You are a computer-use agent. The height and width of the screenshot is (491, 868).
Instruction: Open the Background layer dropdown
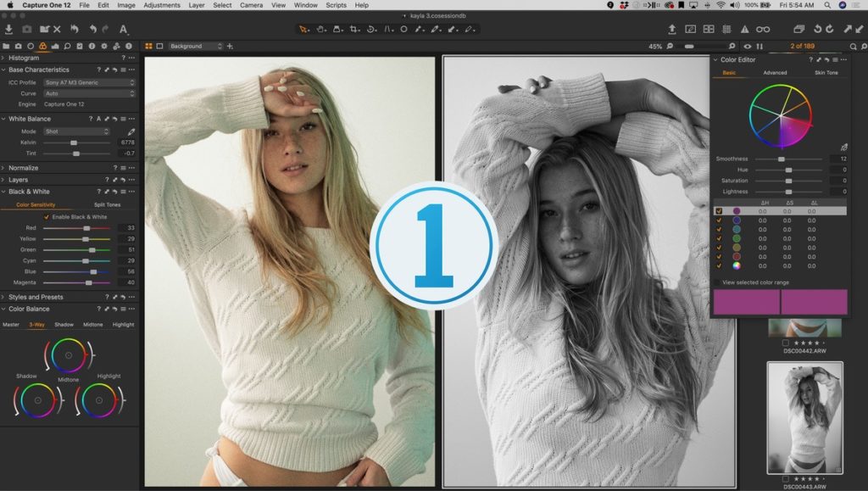tap(196, 47)
